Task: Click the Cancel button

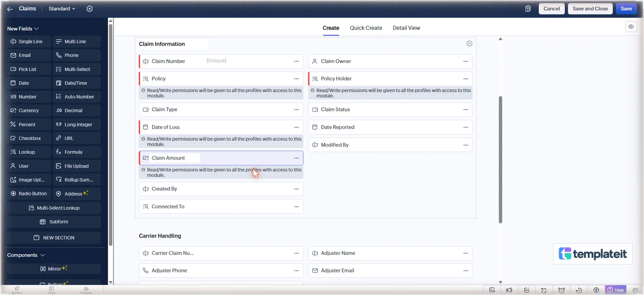Action: click(x=552, y=9)
